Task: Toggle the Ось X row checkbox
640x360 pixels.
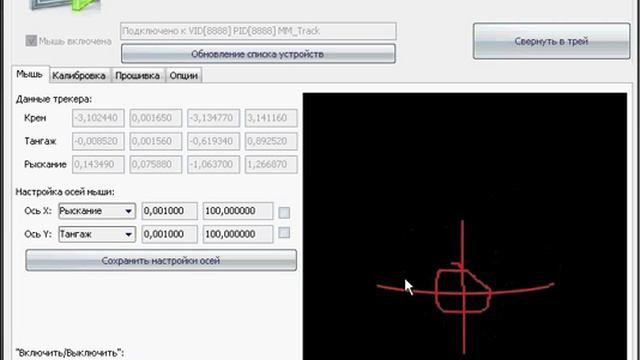Action: 284,212
